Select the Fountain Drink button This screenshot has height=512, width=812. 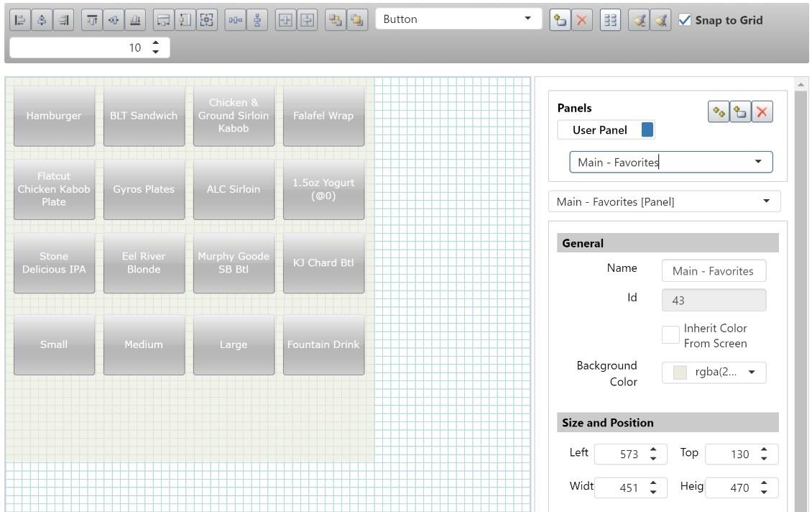tap(323, 344)
